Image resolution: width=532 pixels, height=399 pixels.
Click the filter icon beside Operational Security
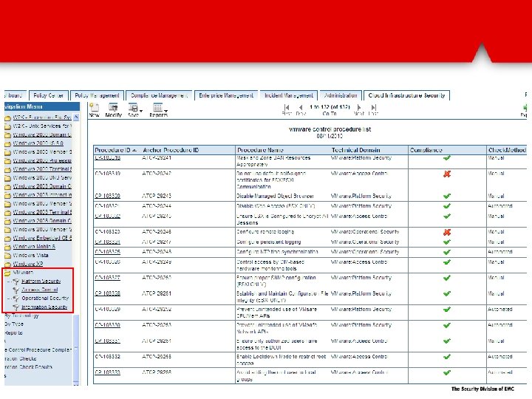(16, 299)
